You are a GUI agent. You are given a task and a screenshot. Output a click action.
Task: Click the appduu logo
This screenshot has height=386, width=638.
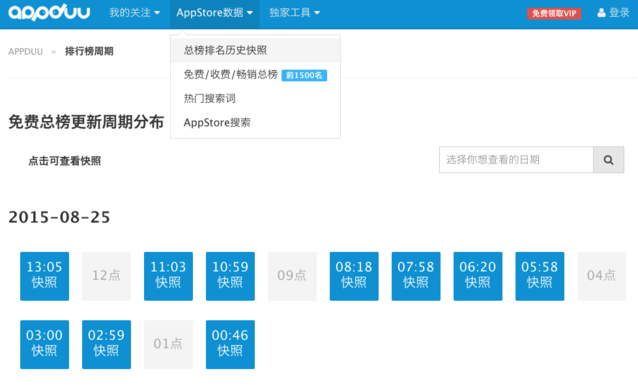[49, 13]
